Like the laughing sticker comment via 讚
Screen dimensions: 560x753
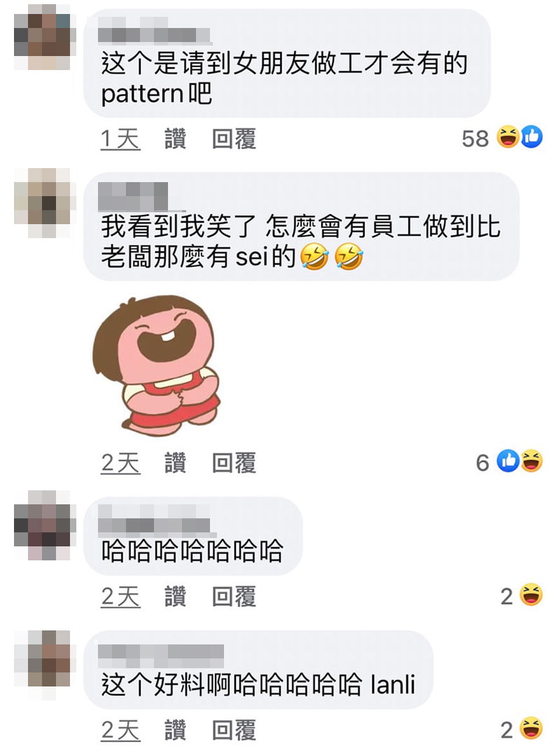pyautogui.click(x=175, y=463)
